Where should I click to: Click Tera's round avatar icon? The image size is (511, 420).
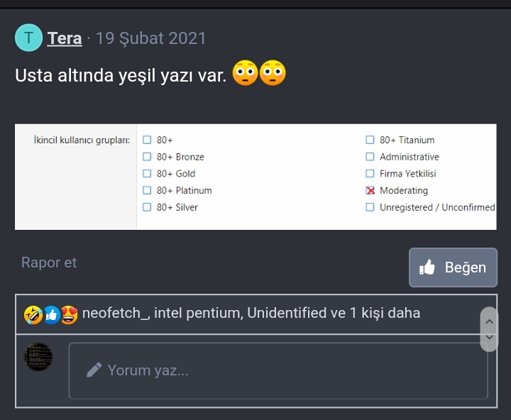pyautogui.click(x=28, y=38)
